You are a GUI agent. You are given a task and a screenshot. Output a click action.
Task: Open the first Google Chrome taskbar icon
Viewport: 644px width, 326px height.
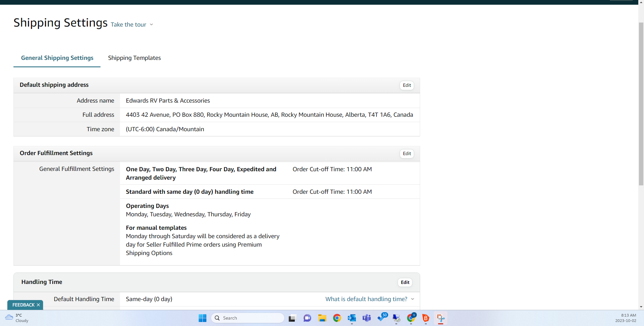click(x=337, y=318)
